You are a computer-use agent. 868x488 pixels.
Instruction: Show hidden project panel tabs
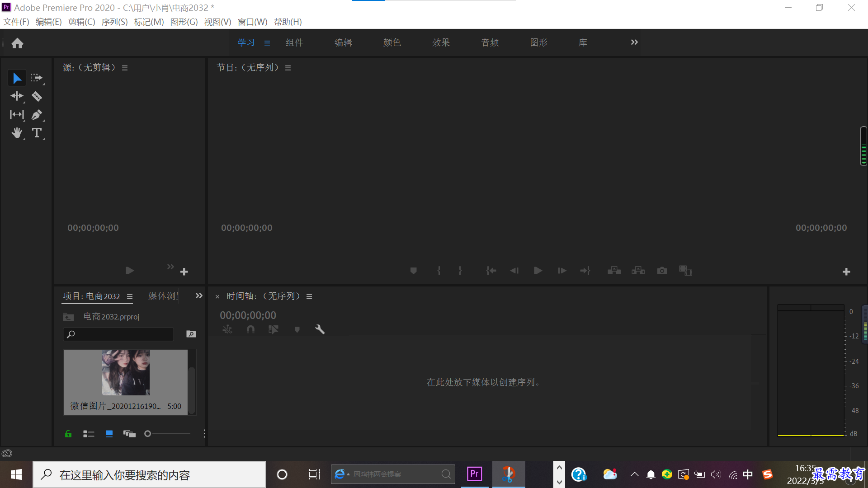(199, 296)
